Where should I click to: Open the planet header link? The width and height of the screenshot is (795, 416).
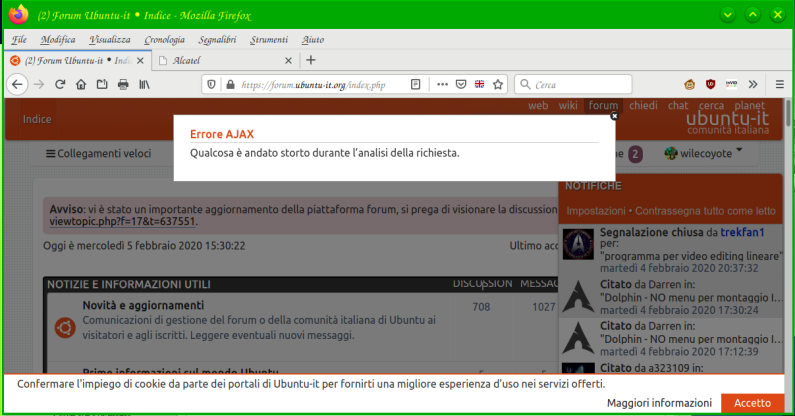pos(749,106)
